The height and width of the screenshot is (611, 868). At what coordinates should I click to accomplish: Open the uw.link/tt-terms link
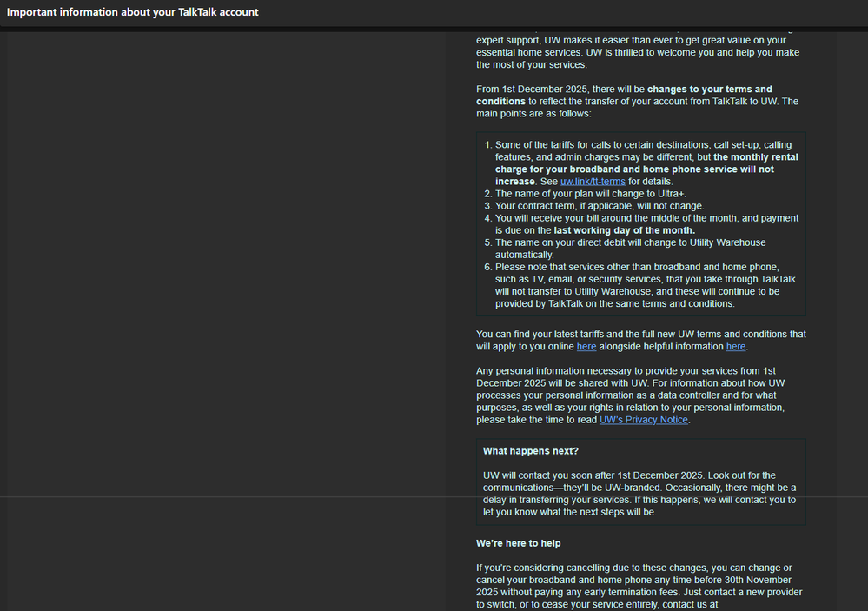click(592, 182)
